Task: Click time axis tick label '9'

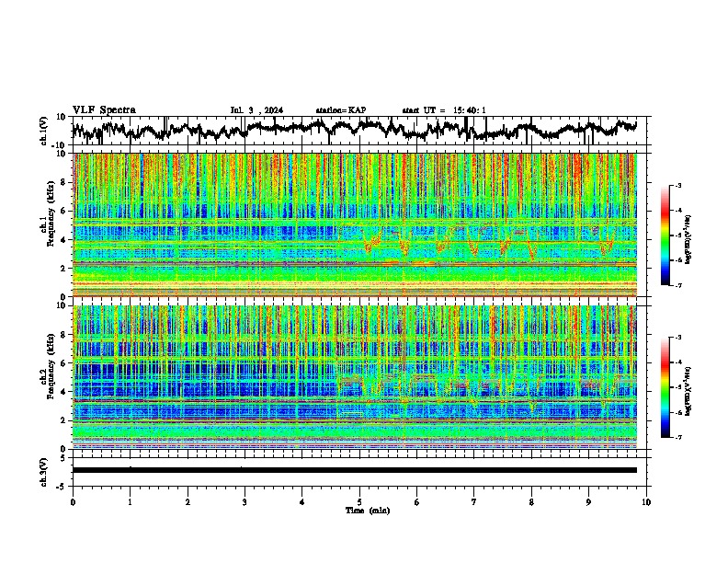Action: (588, 502)
